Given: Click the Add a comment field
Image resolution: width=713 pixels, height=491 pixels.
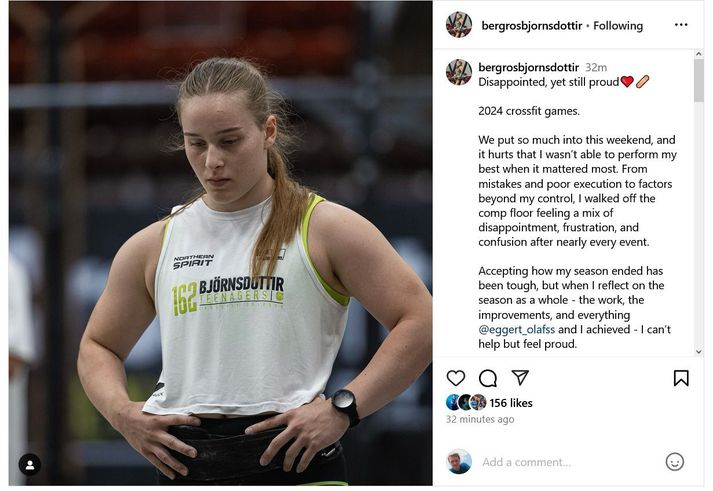Looking at the screenshot, I should [x=526, y=462].
